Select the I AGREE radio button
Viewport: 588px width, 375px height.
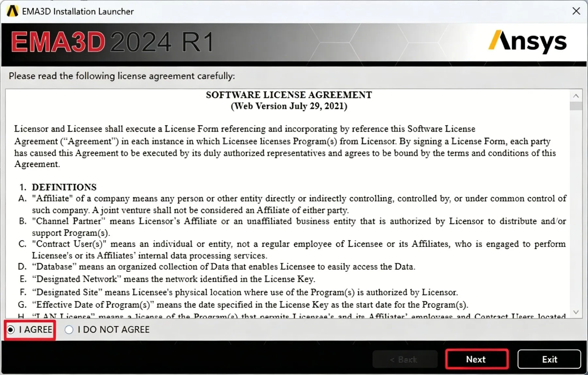click(11, 330)
